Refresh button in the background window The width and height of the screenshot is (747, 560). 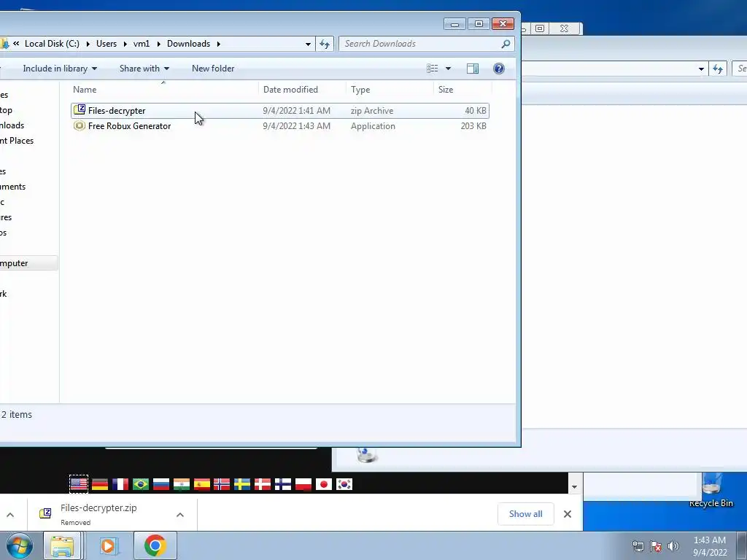(x=718, y=69)
